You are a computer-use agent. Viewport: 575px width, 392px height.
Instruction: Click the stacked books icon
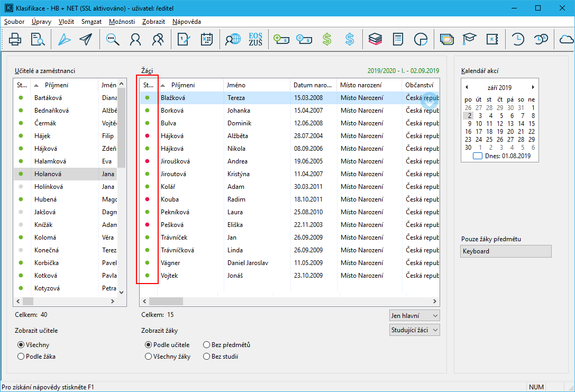click(x=375, y=39)
